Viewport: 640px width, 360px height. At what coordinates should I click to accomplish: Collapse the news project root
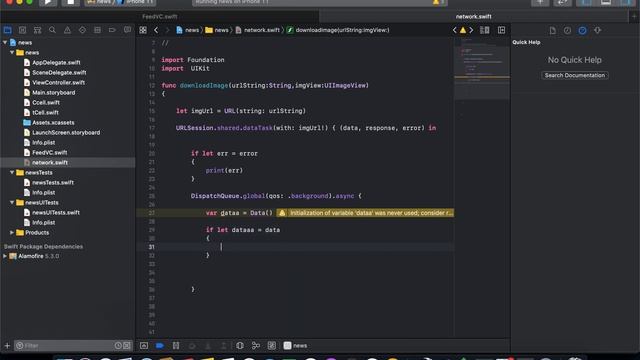pyautogui.click(x=5, y=42)
